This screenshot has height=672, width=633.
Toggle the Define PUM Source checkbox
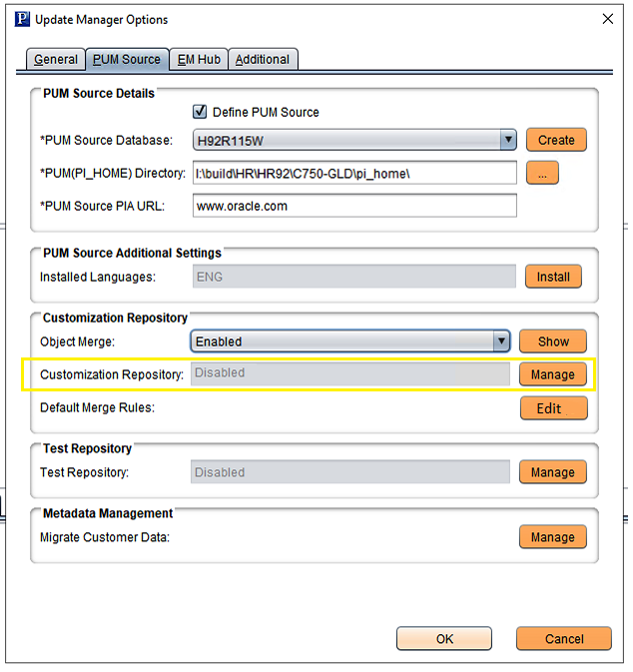click(x=200, y=112)
